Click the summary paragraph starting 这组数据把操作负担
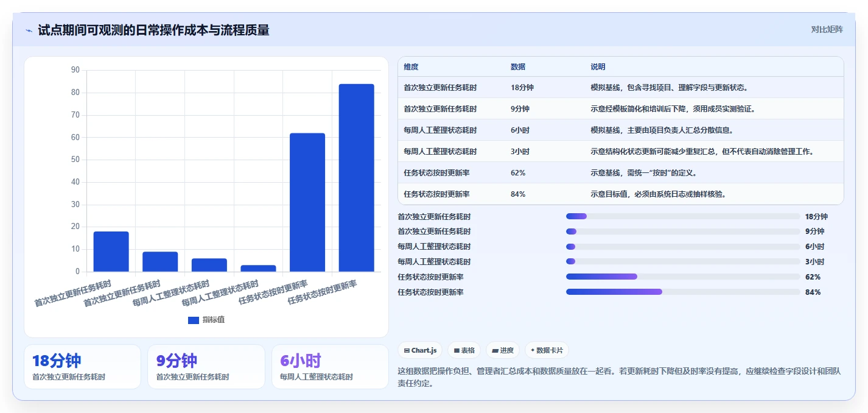The height and width of the screenshot is (413, 868). point(619,377)
